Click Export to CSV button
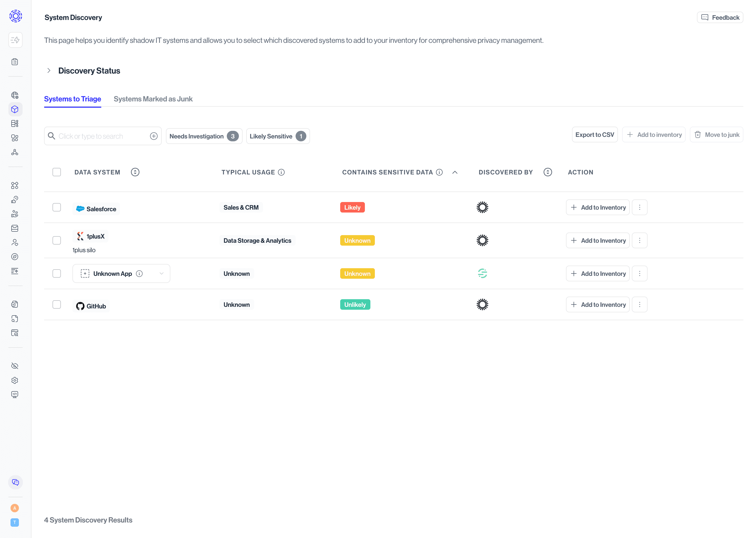Viewport: 756px width, 538px height. pyautogui.click(x=595, y=135)
